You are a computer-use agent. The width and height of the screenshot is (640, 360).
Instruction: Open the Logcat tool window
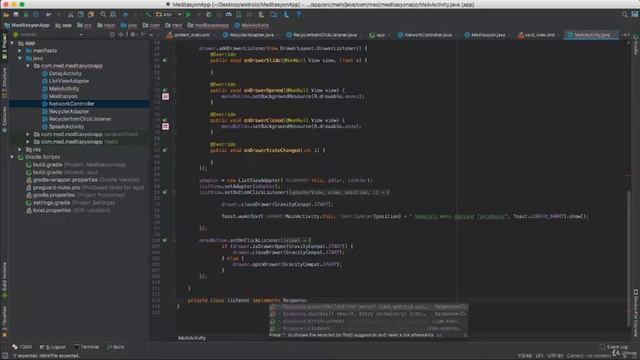[53, 347]
